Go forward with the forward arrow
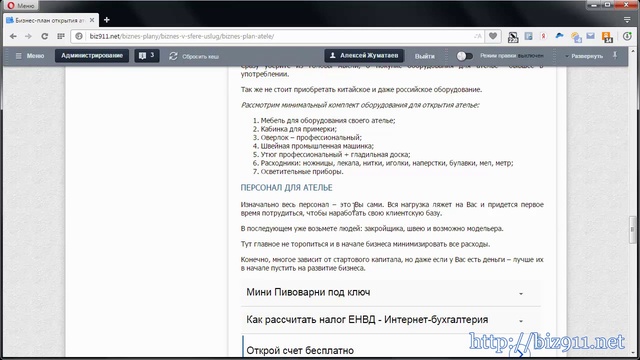This screenshot has width=640, height=360. point(28,36)
